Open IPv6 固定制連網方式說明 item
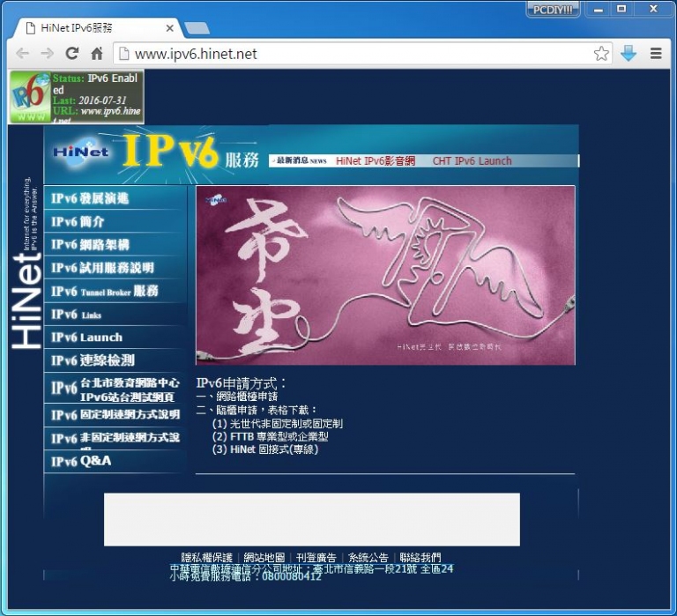Viewport: 677px width, 616px height. pos(115,415)
